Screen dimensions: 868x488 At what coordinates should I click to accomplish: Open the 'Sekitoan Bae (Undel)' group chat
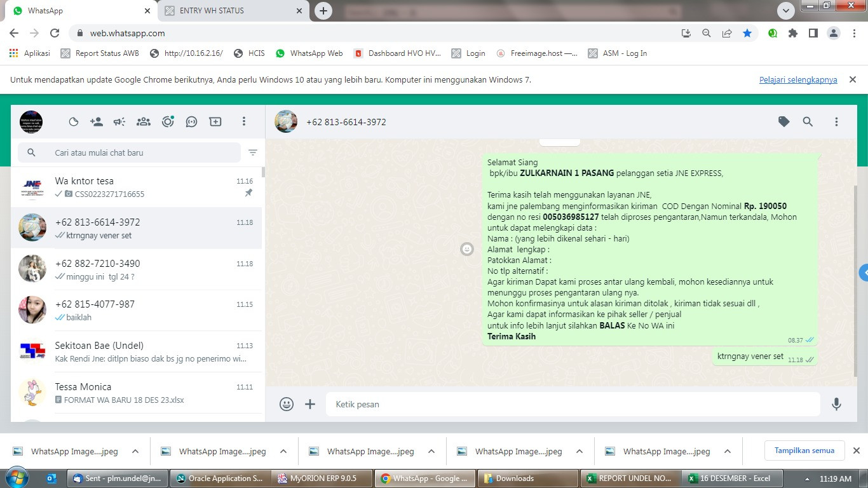coord(136,351)
